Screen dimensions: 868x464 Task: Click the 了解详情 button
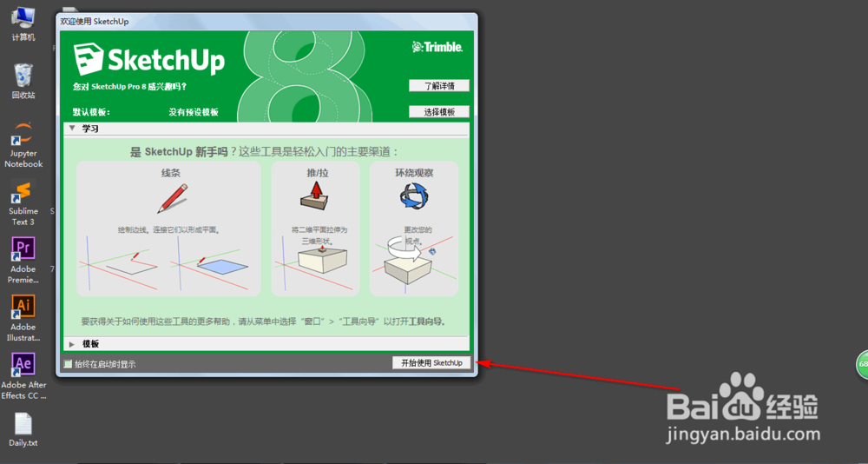click(439, 86)
